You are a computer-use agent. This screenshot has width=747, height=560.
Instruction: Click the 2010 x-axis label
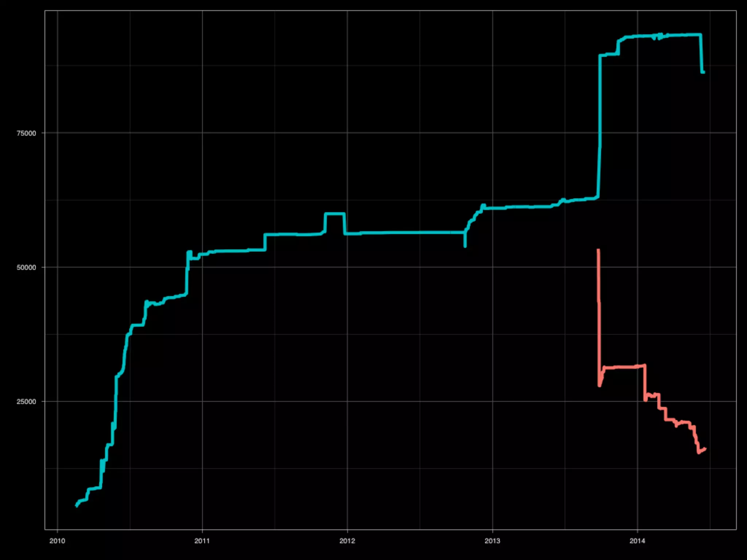click(x=57, y=541)
